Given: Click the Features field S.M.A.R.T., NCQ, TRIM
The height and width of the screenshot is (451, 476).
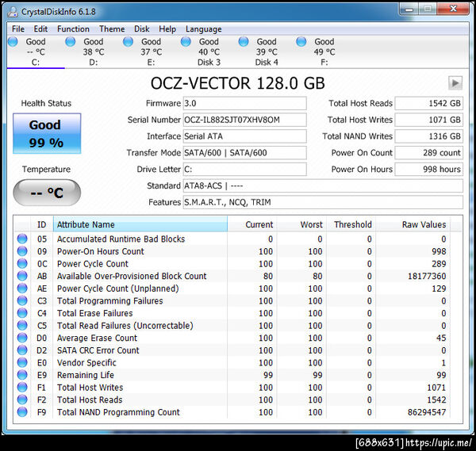Looking at the screenshot, I should [x=323, y=202].
